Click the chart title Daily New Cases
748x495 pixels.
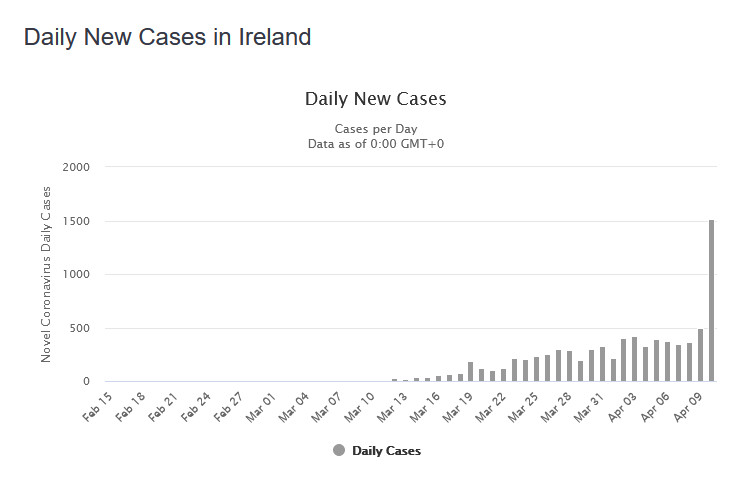pyautogui.click(x=375, y=99)
